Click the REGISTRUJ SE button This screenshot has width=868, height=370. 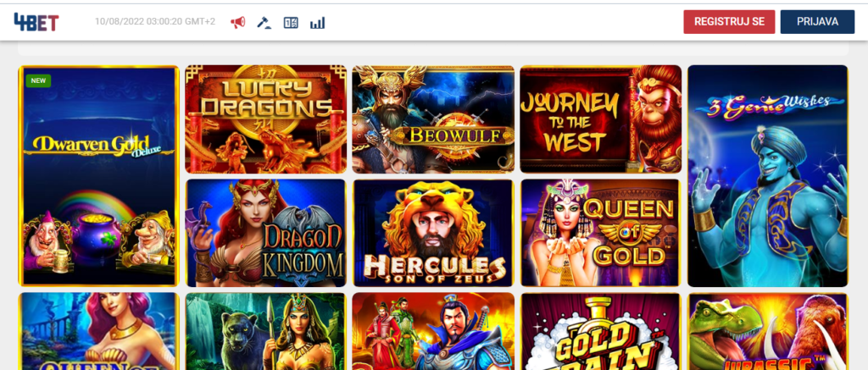729,21
